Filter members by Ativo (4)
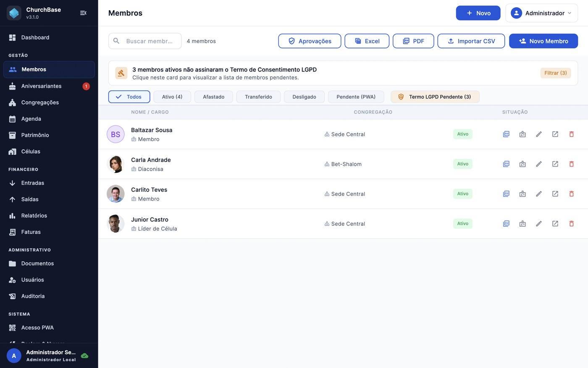This screenshot has width=588, height=368. coord(172,97)
